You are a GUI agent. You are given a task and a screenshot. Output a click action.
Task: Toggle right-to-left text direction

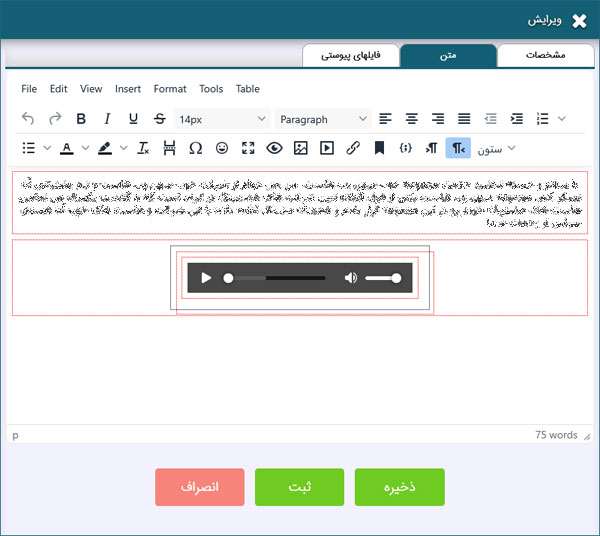[x=458, y=148]
